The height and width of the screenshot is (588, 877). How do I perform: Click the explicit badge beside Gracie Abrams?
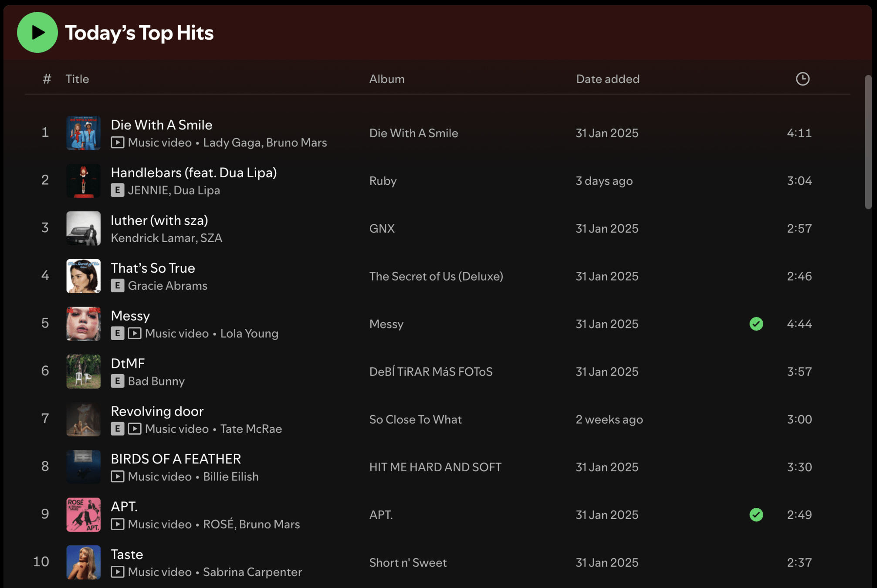[117, 286]
